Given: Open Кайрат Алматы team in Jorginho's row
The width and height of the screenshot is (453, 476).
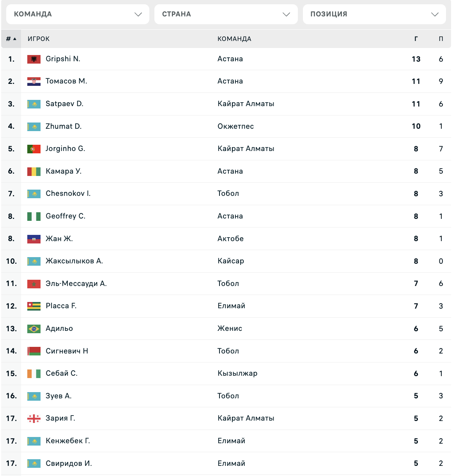Looking at the screenshot, I should coord(246,149).
